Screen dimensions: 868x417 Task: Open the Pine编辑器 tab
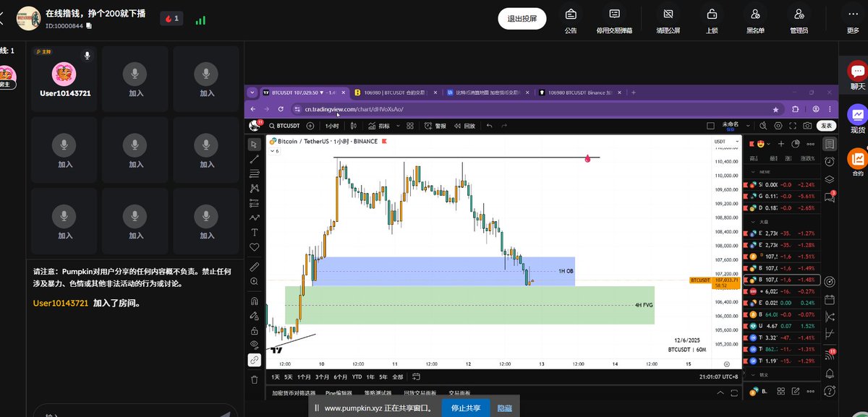coord(339,393)
